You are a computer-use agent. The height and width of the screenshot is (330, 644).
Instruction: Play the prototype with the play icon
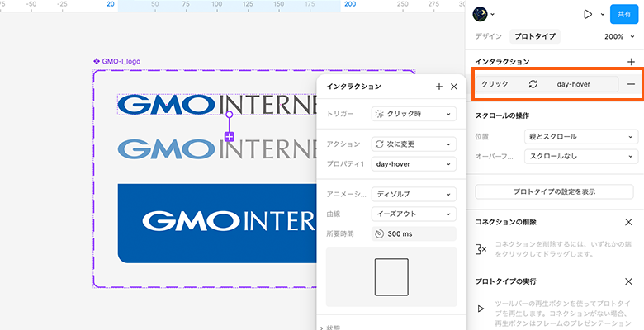588,14
